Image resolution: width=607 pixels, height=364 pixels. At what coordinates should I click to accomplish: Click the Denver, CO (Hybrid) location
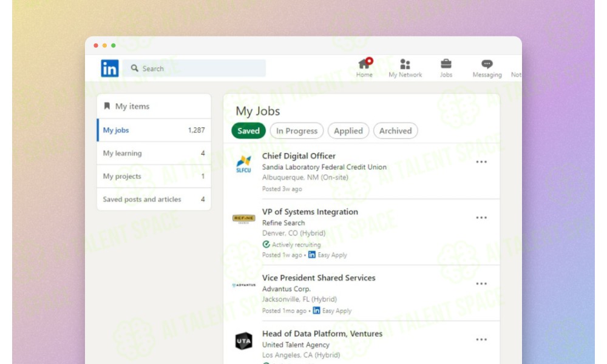point(294,233)
